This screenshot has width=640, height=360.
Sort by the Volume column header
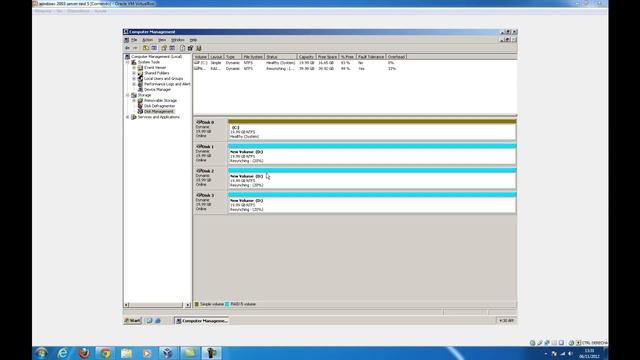pyautogui.click(x=201, y=57)
